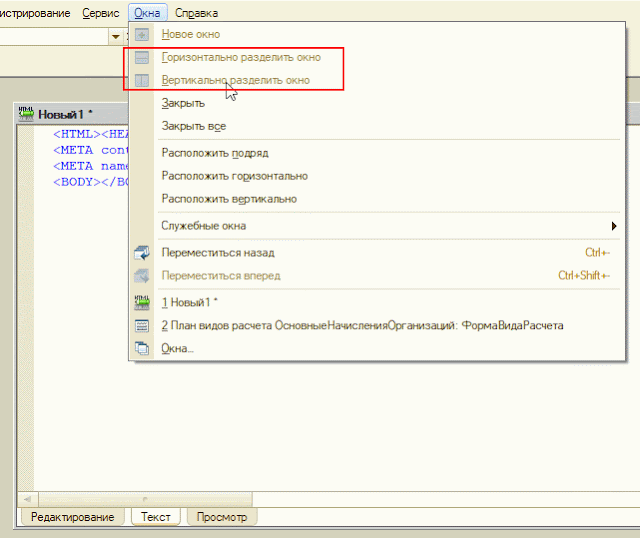The width and height of the screenshot is (640, 538).
Task: Open the Окна menu
Action: [x=147, y=13]
